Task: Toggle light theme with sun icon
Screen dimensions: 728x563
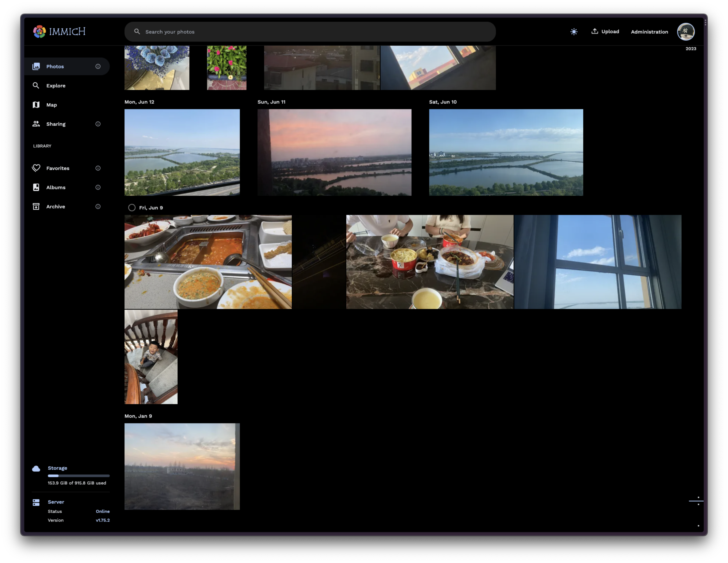Action: (574, 32)
